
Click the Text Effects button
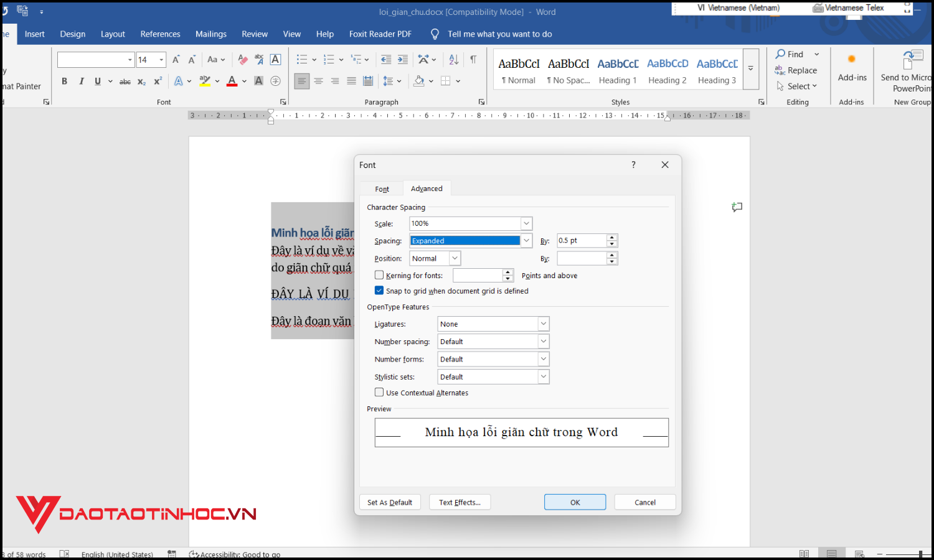click(x=460, y=502)
